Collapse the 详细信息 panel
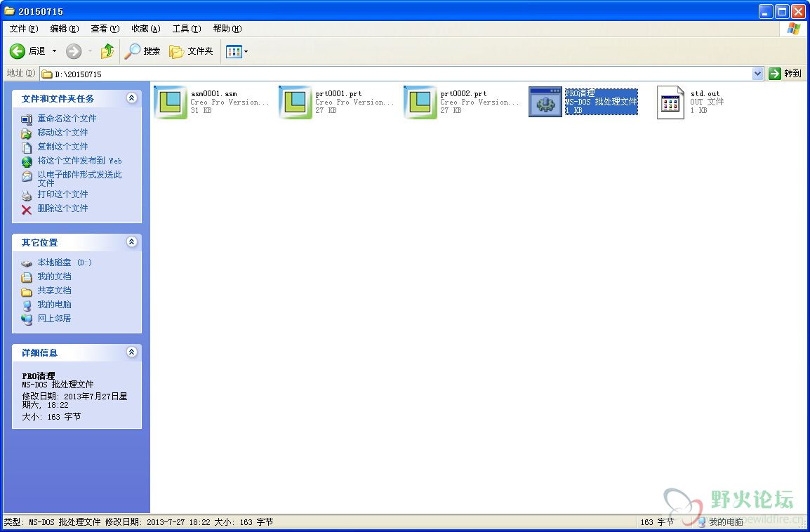810x532 pixels. click(132, 352)
